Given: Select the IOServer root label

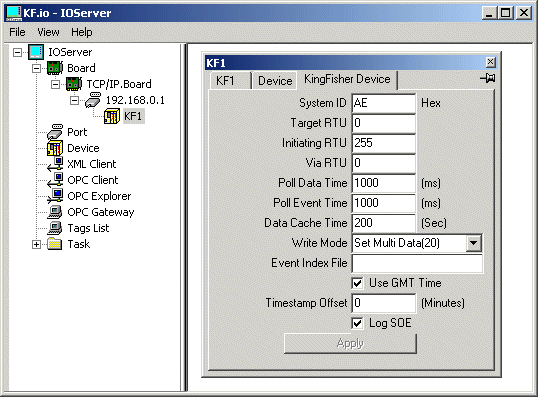Looking at the screenshot, I should pyautogui.click(x=70, y=52).
